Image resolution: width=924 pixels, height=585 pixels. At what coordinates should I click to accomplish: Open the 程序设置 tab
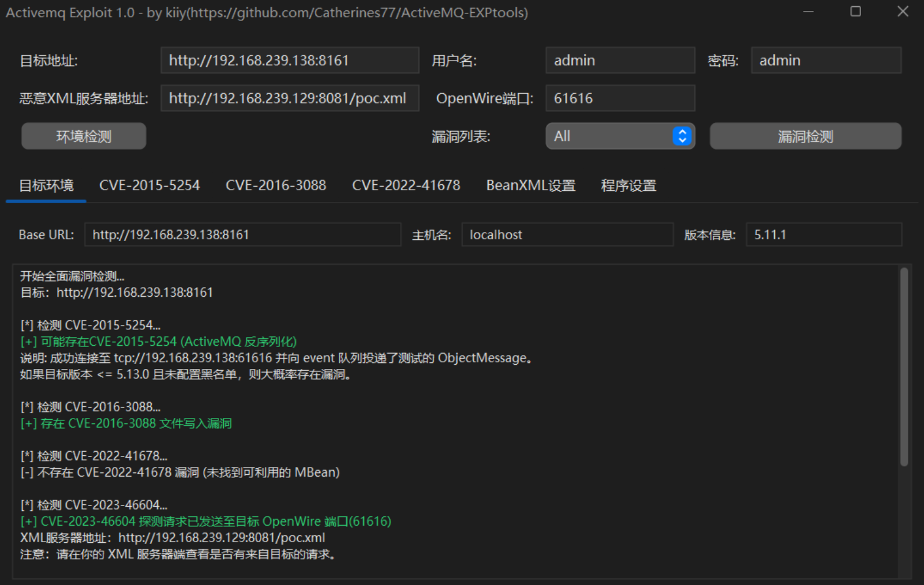(x=629, y=185)
